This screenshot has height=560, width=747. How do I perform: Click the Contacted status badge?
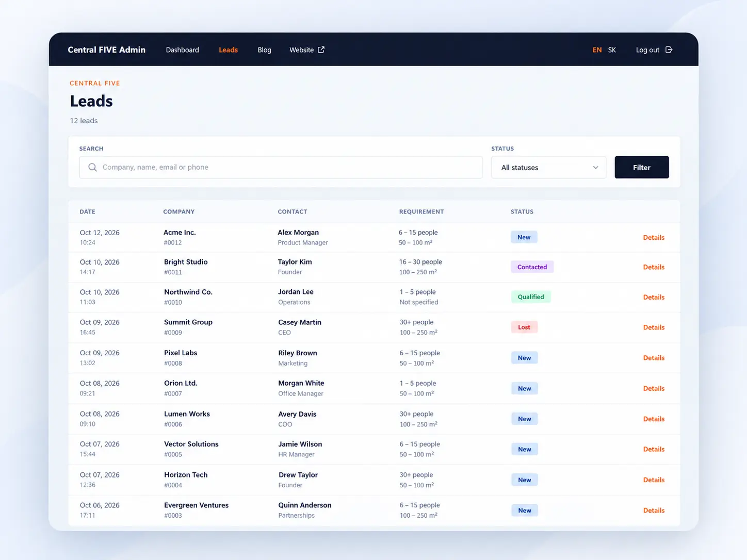532,267
